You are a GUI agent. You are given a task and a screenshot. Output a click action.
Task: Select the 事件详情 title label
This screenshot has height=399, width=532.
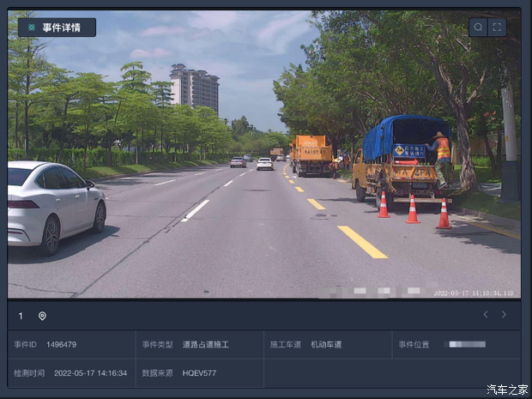(x=62, y=27)
